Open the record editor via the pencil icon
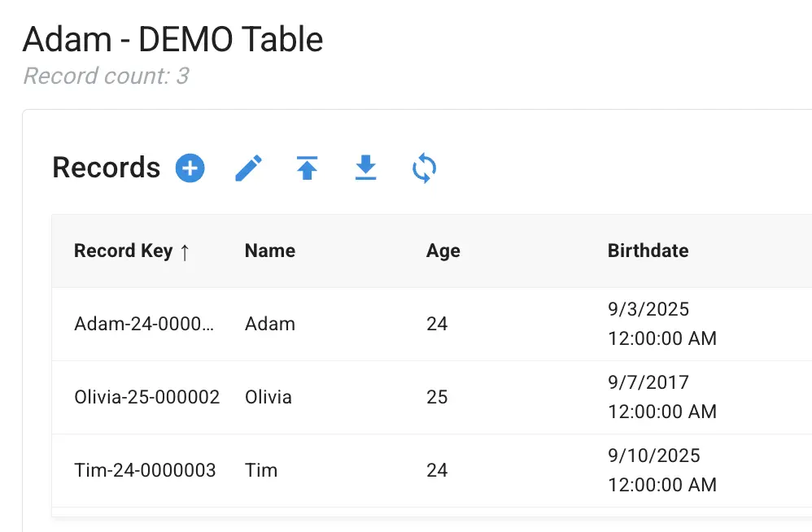This screenshot has width=812, height=532. (247, 168)
